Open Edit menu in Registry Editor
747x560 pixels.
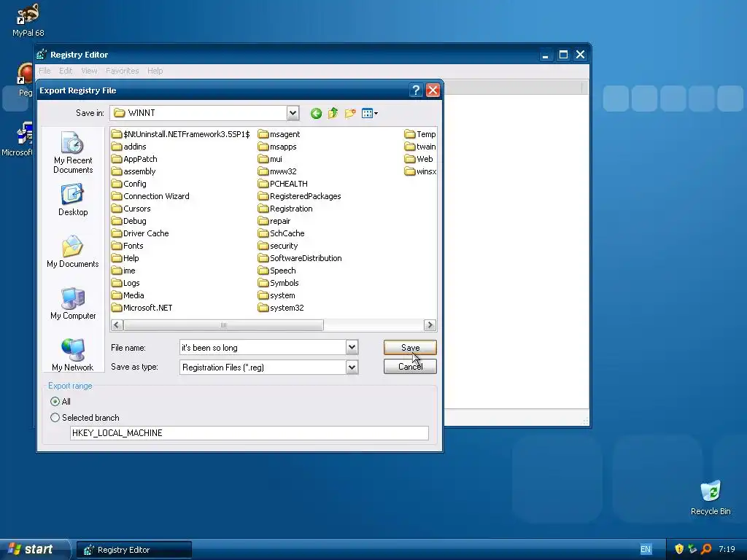click(x=66, y=71)
